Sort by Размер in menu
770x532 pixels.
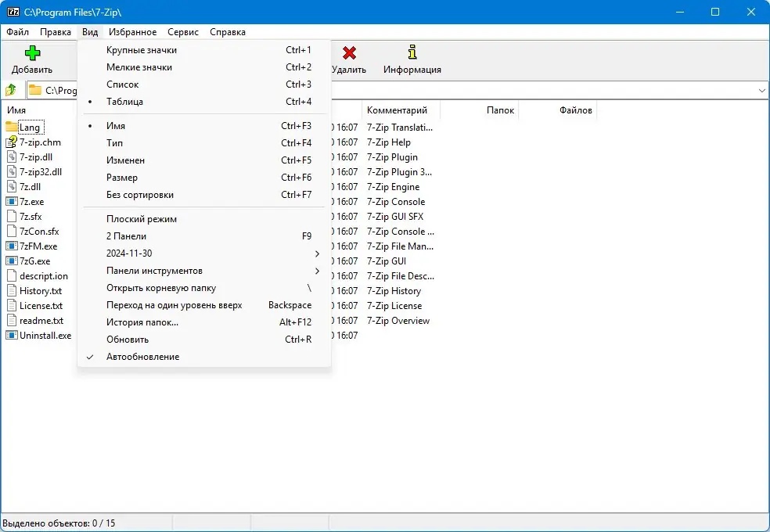203,177
